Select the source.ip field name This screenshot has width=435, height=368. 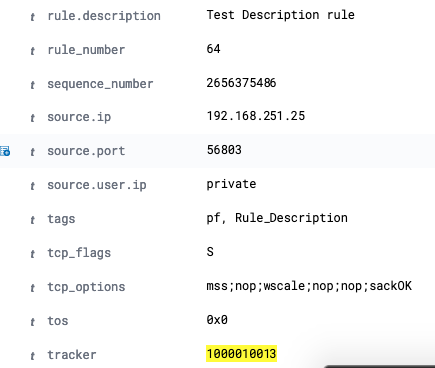click(x=79, y=118)
